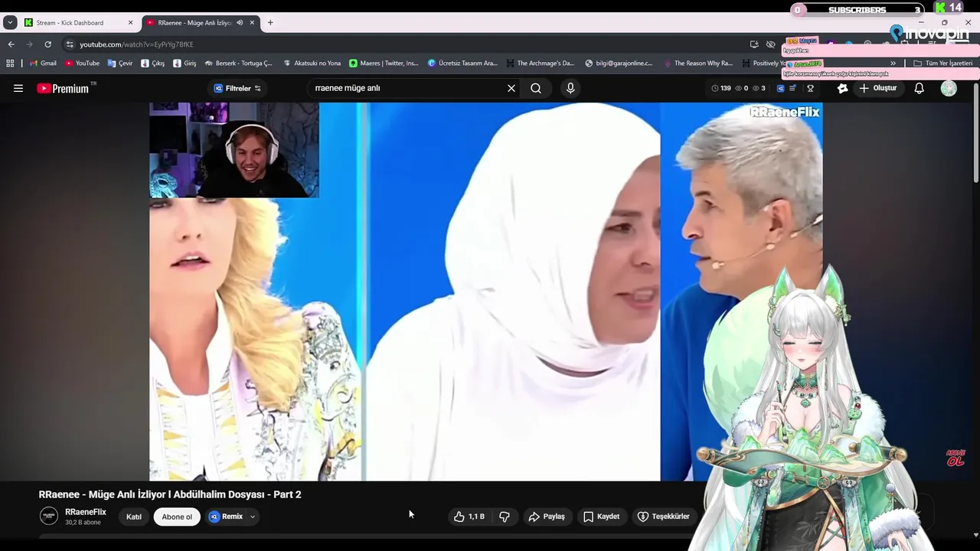Focus the search box containing 'rraenee müge anlı'

coord(406,88)
